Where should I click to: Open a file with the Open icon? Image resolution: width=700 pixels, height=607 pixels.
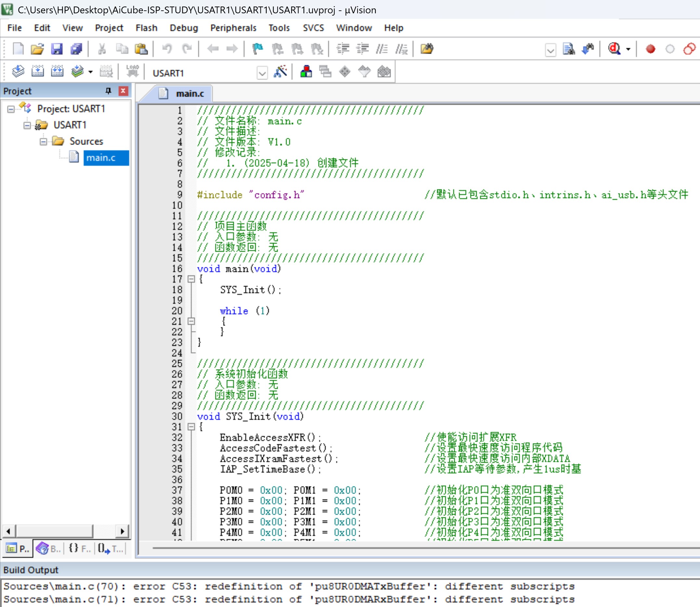(x=37, y=49)
